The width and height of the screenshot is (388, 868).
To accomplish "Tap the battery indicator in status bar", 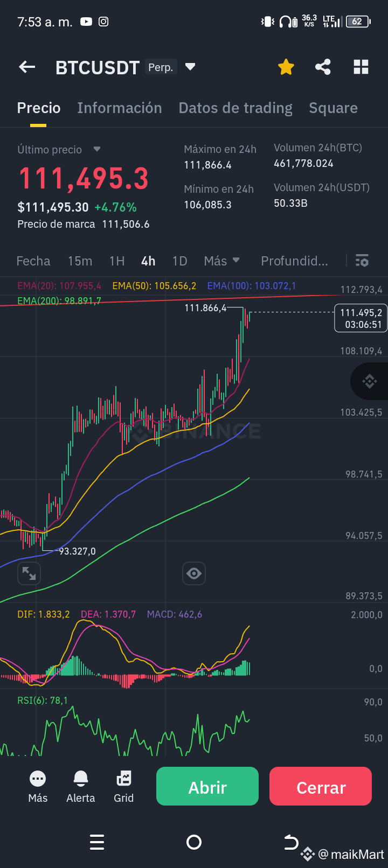I will click(358, 22).
